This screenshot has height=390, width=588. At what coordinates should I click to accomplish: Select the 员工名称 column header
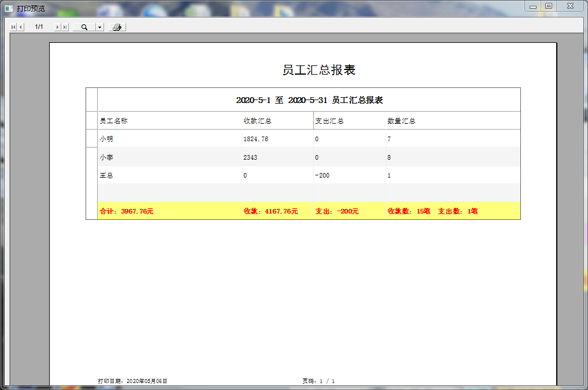click(x=114, y=121)
